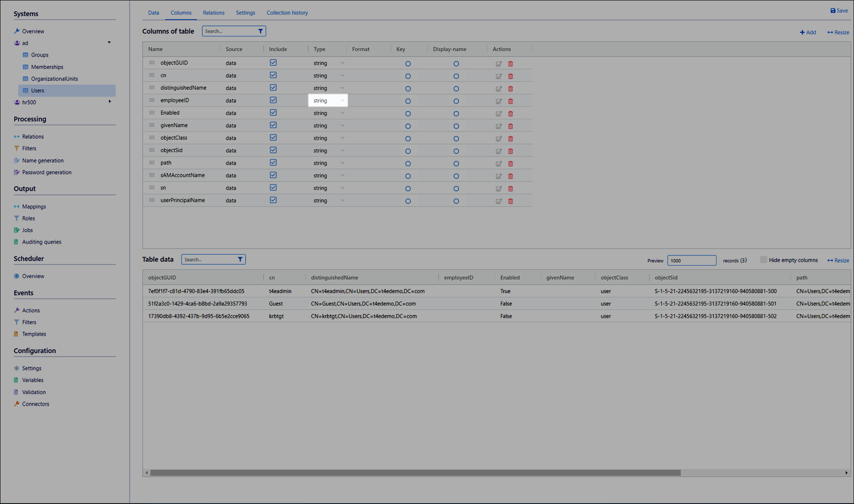The height and width of the screenshot is (504, 854).
Task: Open Password generation in the sidebar
Action: pos(47,172)
